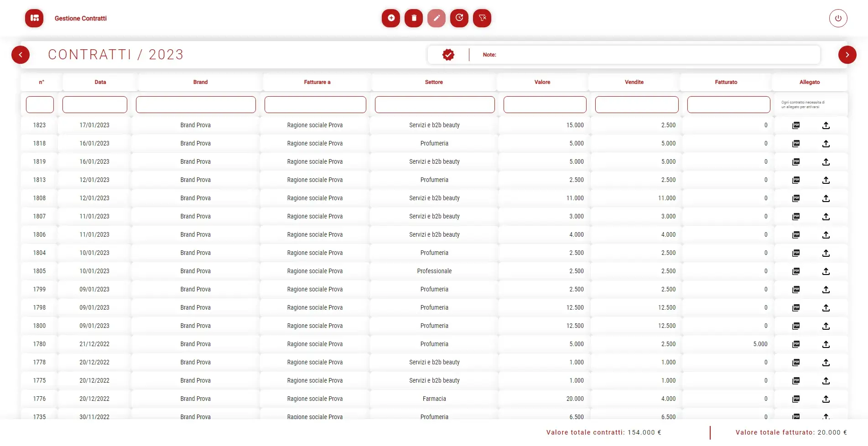Viewport: 868px width, 446px height.
Task: Refresh the contracts list
Action: point(459,18)
